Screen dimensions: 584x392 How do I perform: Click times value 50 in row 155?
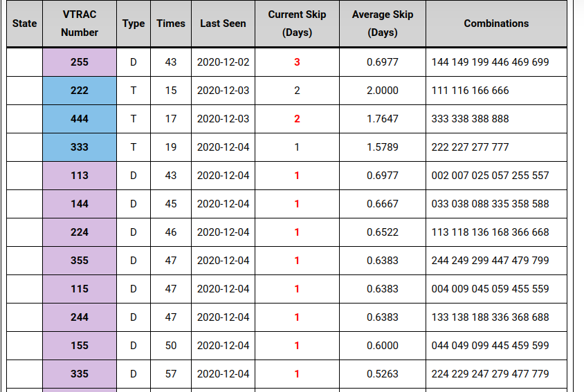coord(171,345)
